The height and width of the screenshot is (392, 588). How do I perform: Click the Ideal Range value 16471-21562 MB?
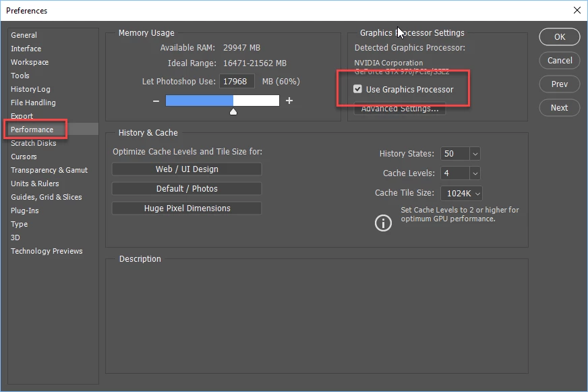pos(255,63)
